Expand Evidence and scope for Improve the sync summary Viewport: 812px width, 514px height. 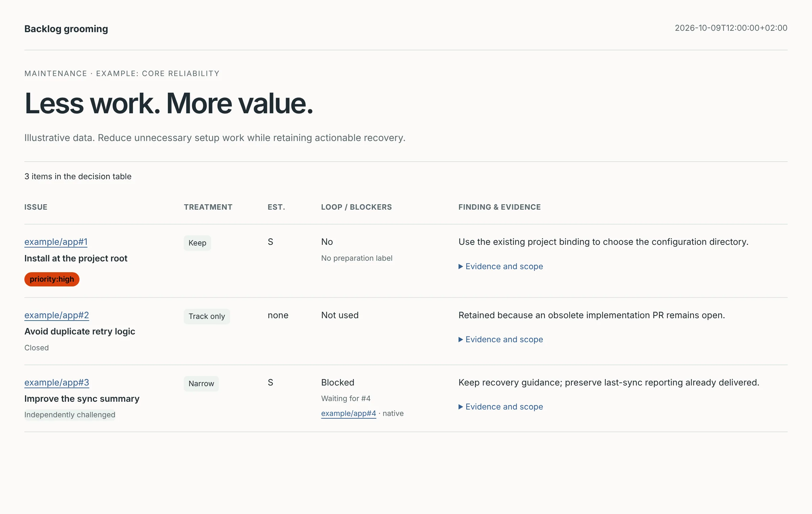pos(501,407)
